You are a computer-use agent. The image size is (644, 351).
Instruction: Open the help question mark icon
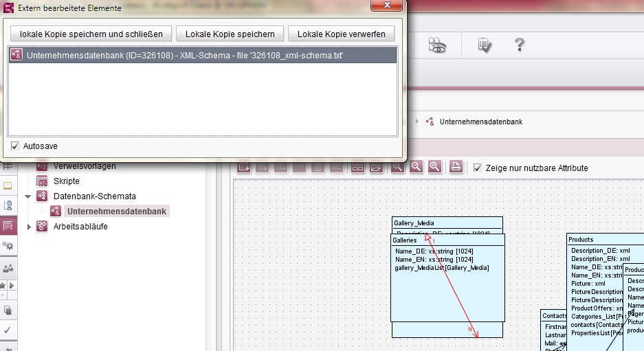(x=520, y=45)
